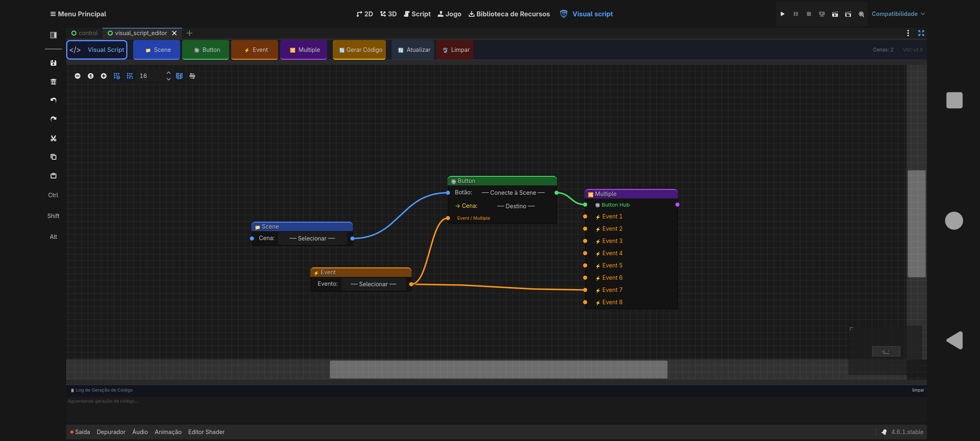This screenshot has width=980, height=441.
Task: Zoom in the graph with the plus icon
Action: tap(104, 76)
